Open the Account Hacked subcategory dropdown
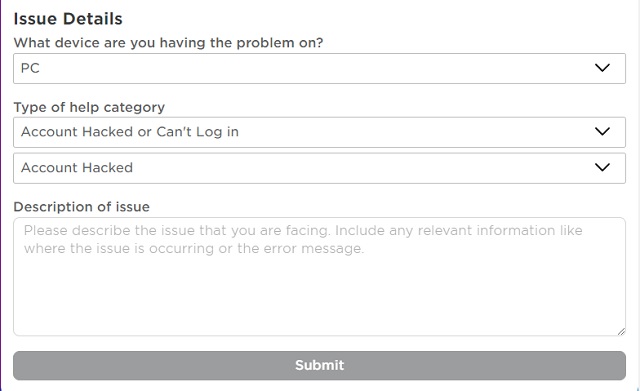The height and width of the screenshot is (391, 640). (319, 168)
